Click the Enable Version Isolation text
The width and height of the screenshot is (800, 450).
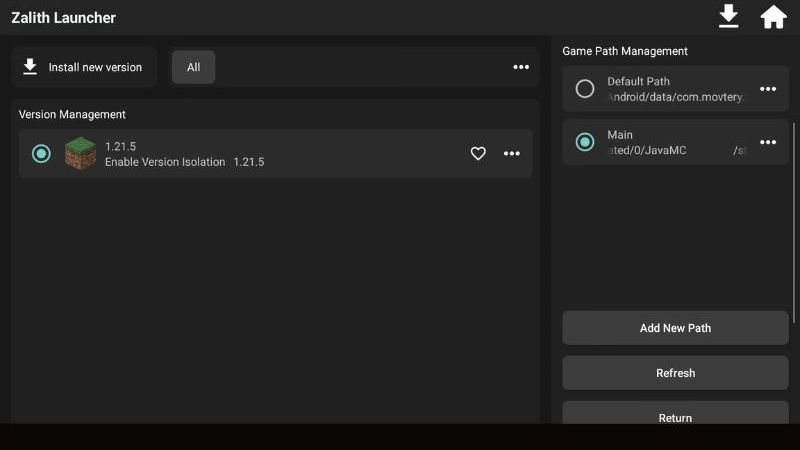165,162
